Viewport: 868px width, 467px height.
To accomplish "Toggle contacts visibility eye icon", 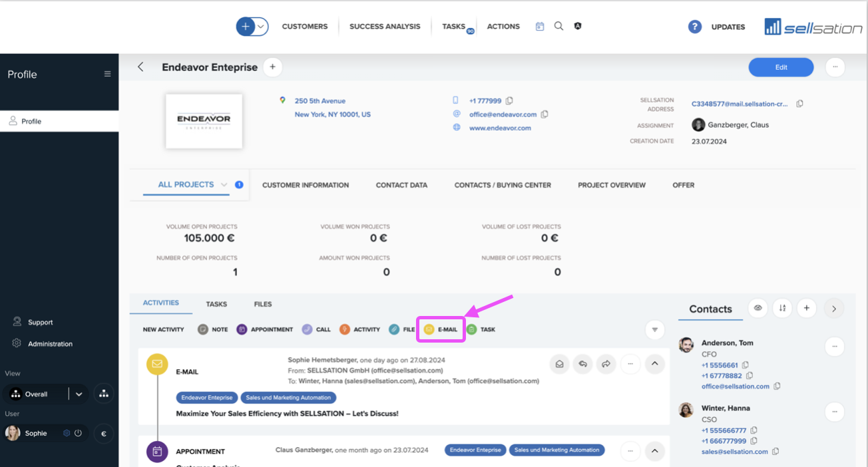I will coord(758,308).
